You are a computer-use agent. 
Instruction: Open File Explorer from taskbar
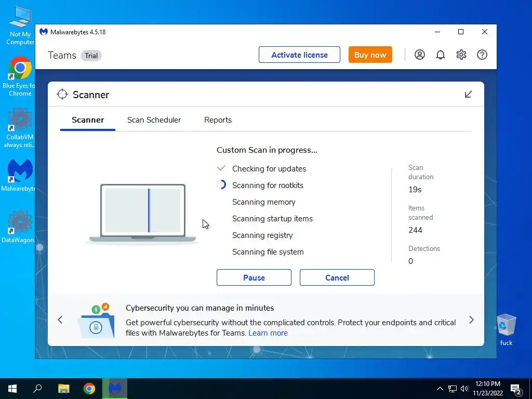[x=63, y=389]
